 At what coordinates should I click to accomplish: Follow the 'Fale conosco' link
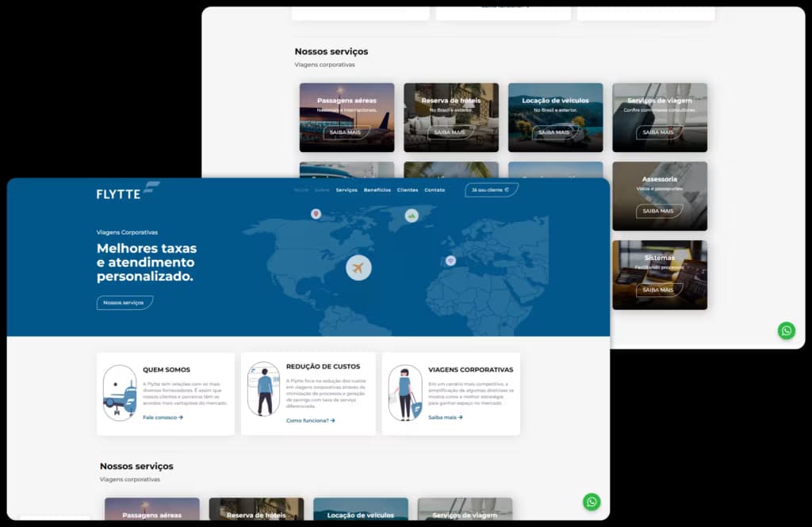point(163,418)
